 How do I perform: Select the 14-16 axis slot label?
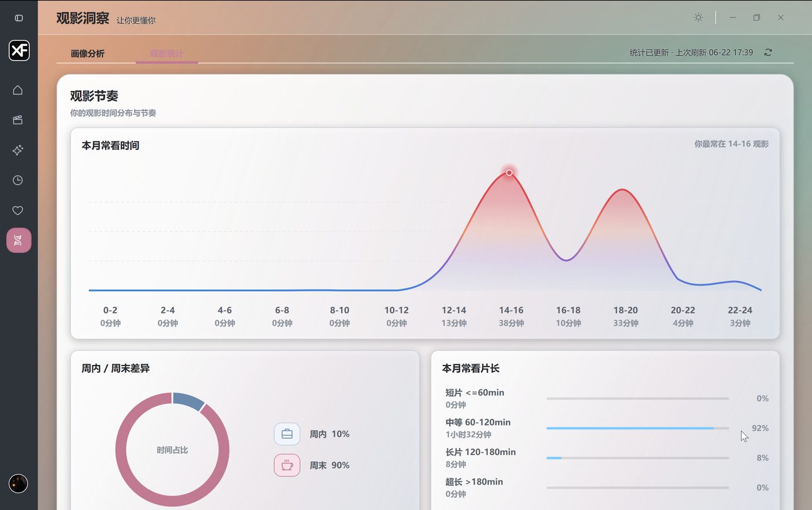tap(511, 310)
